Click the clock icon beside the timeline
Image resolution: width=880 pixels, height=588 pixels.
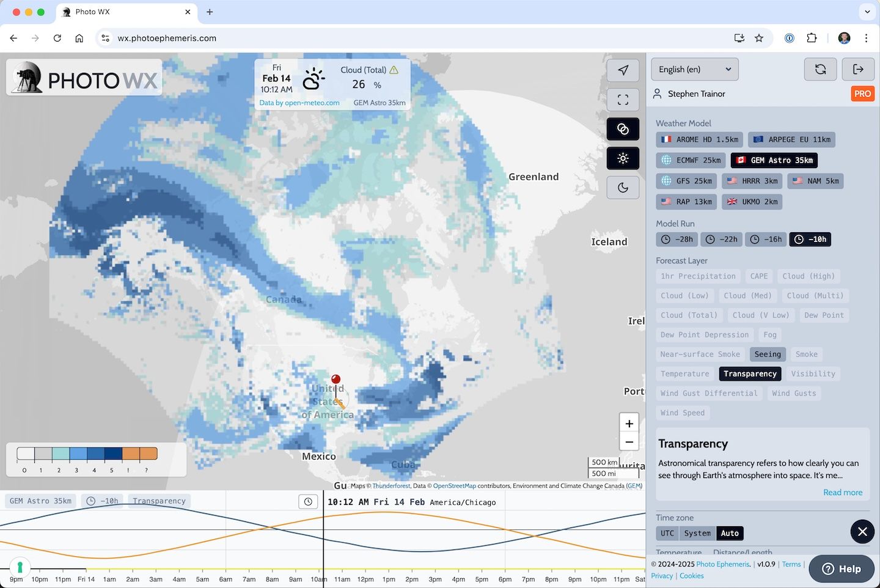point(308,501)
